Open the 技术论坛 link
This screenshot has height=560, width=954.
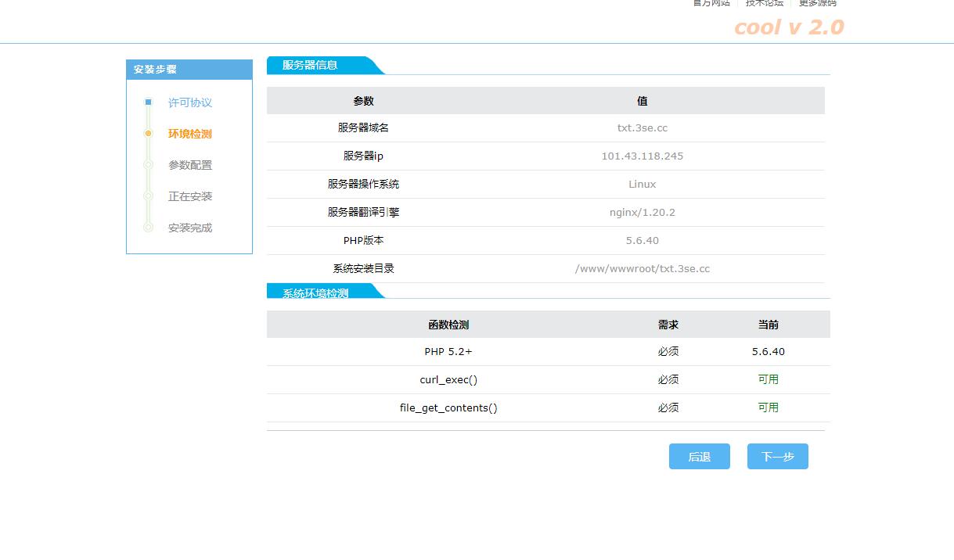pos(764,3)
